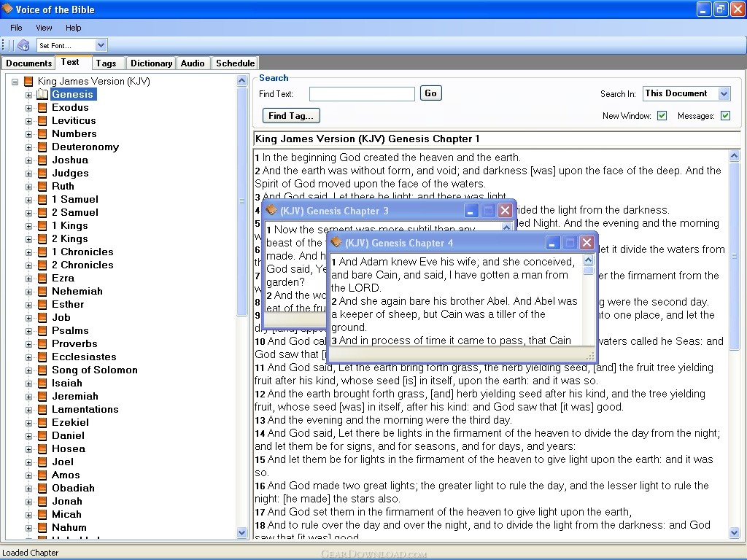The image size is (747, 560).
Task: Click the book icon beside Song of Solomon
Action: (42, 370)
